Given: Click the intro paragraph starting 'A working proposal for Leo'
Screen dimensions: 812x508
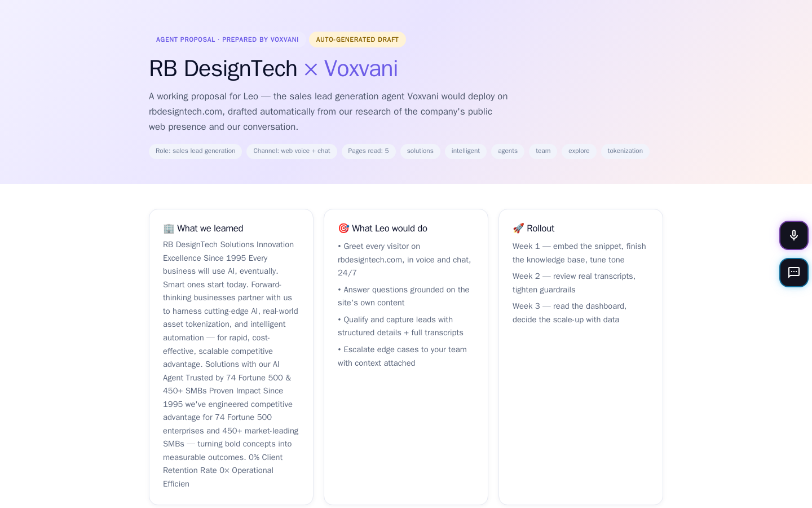Looking at the screenshot, I should [329, 112].
